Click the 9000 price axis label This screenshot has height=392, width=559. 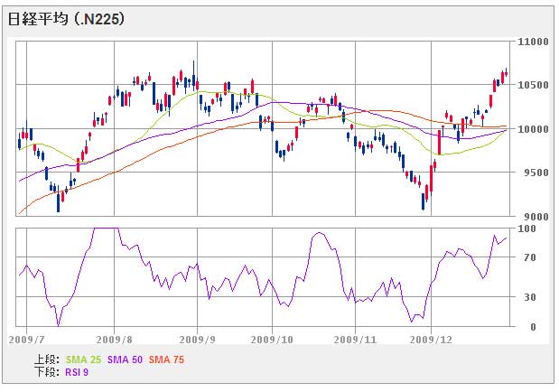536,217
